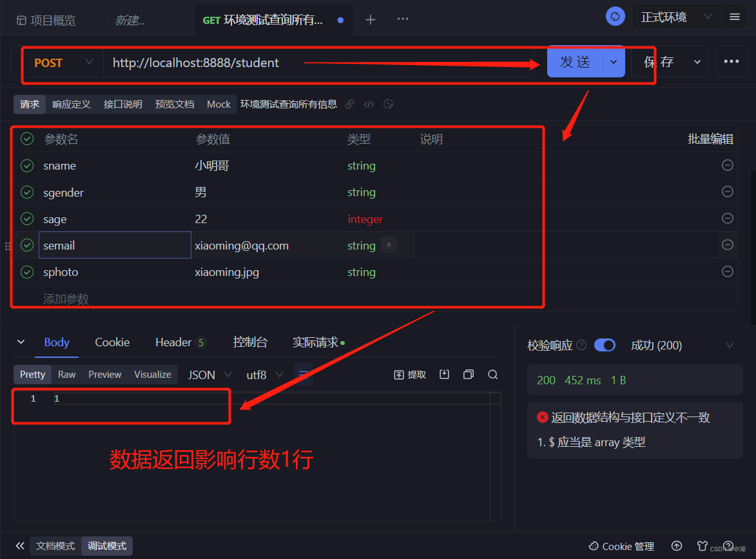
Task: Remove the sage parameter row
Action: [728, 218]
